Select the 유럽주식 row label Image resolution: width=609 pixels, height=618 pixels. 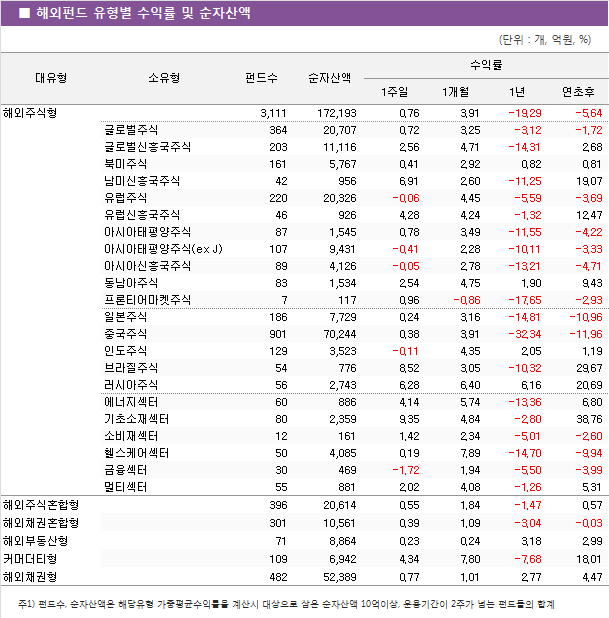click(x=125, y=198)
